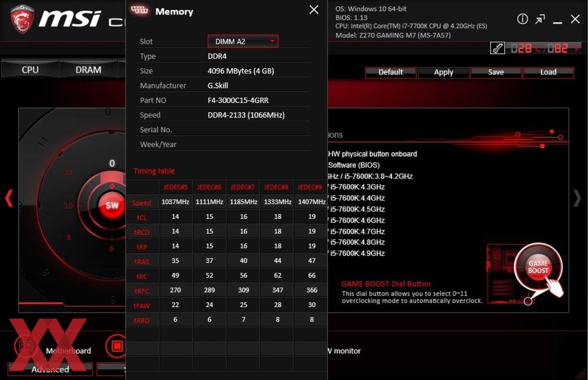The height and width of the screenshot is (380, 588).
Task: Click the 1333MHz speed cell
Action: tap(278, 202)
